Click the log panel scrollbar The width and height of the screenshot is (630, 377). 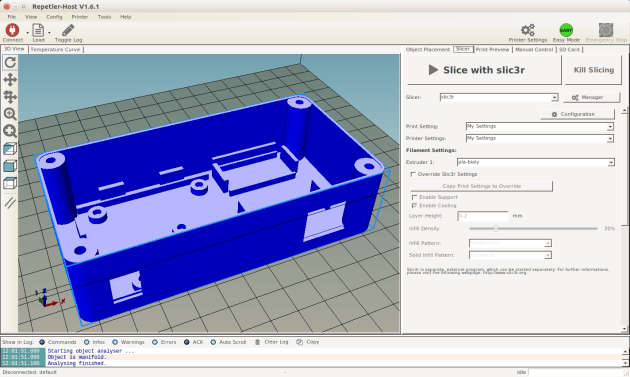click(625, 357)
